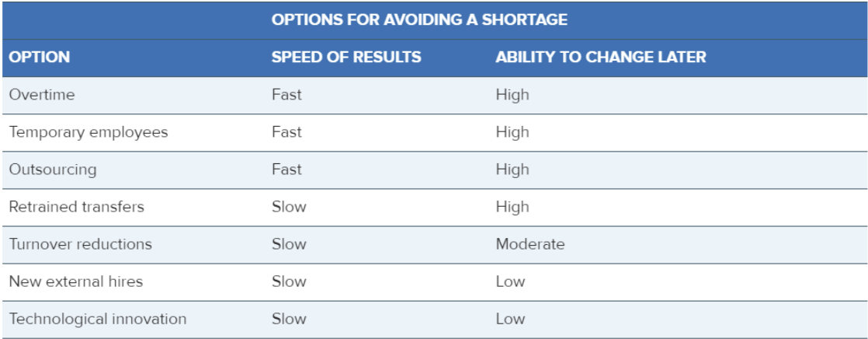Click the 'Outsourcing' option cell
868x339 pixels.
(x=51, y=169)
